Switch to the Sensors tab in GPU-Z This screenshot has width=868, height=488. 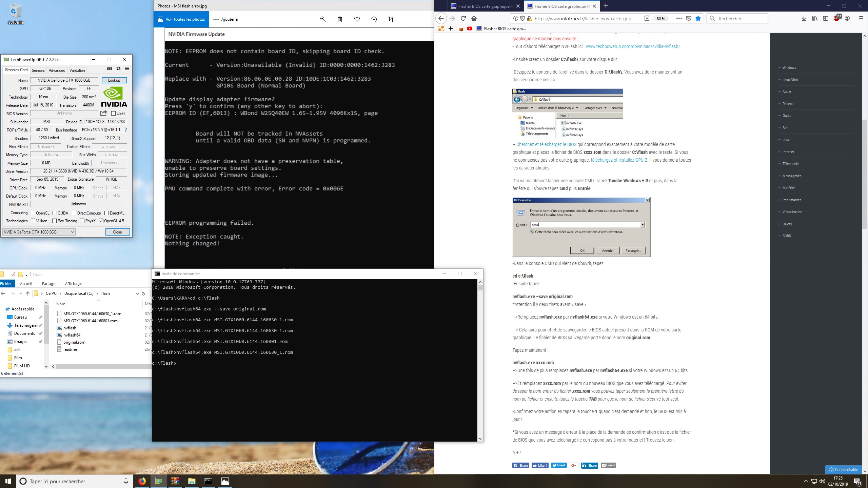coord(38,70)
